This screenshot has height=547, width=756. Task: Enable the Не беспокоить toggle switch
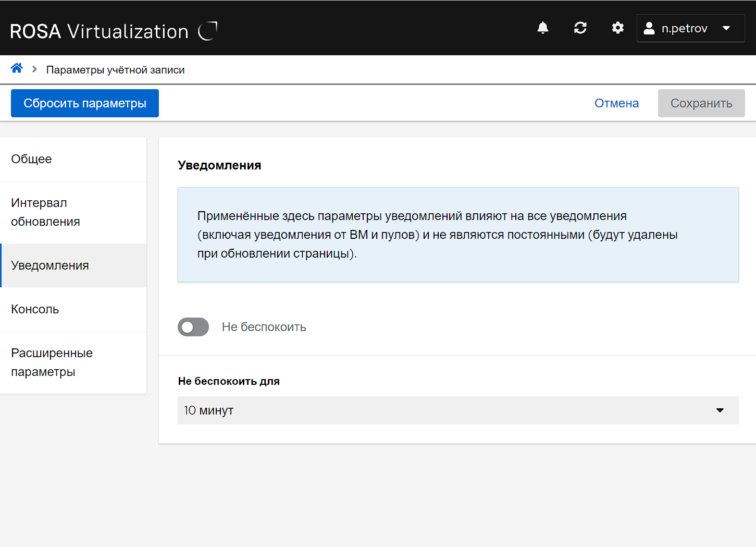[x=193, y=327]
